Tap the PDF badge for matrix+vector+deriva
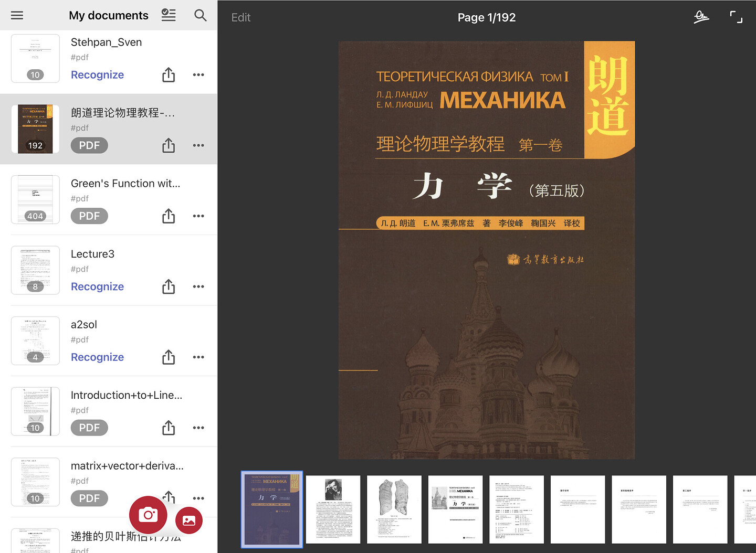The image size is (756, 553). click(89, 498)
